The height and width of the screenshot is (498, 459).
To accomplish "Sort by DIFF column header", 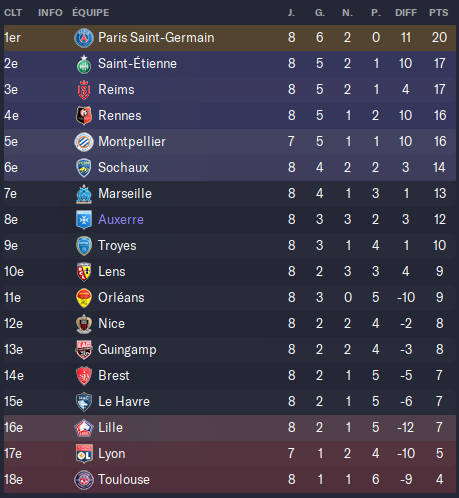I will tap(406, 13).
